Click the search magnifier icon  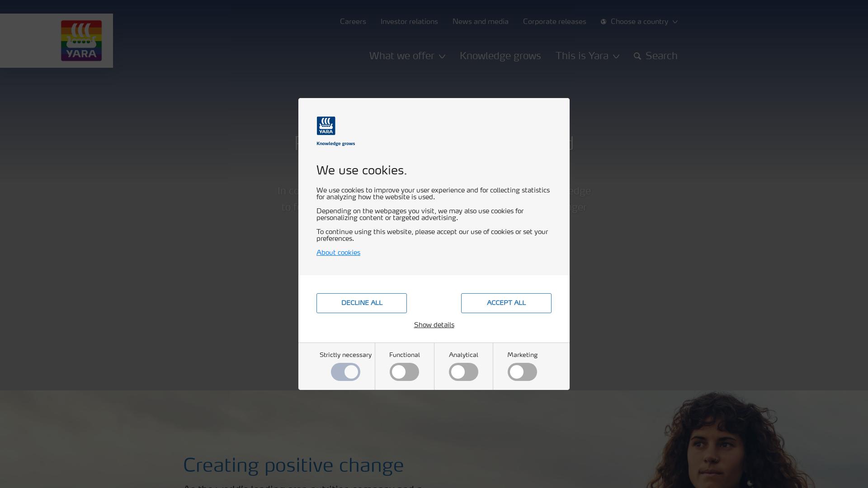(637, 56)
